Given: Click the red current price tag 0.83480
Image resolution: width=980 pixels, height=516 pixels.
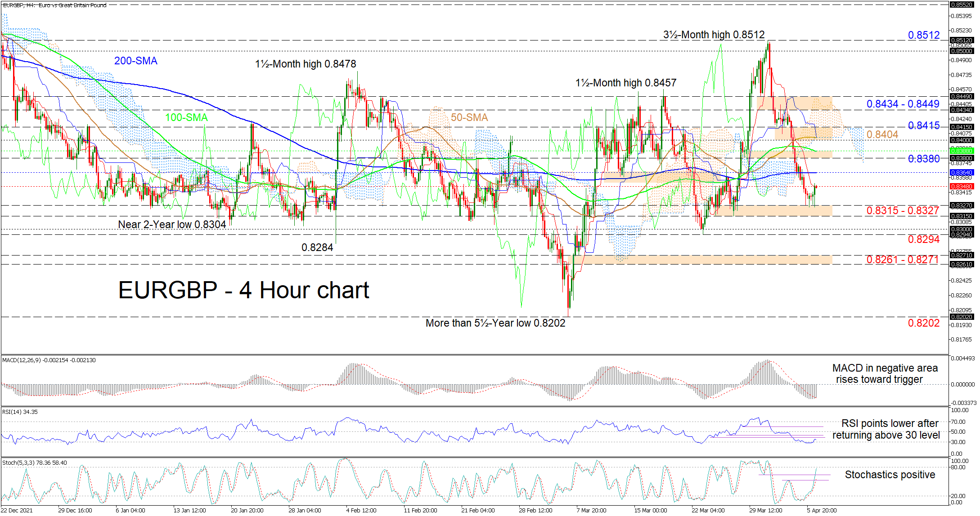Looking at the screenshot, I should click(x=961, y=186).
